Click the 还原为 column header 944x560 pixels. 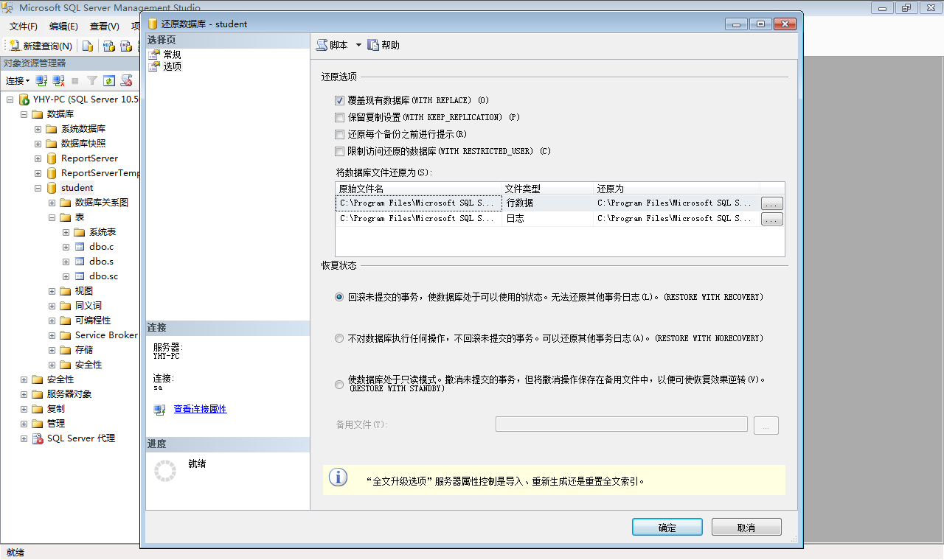677,189
